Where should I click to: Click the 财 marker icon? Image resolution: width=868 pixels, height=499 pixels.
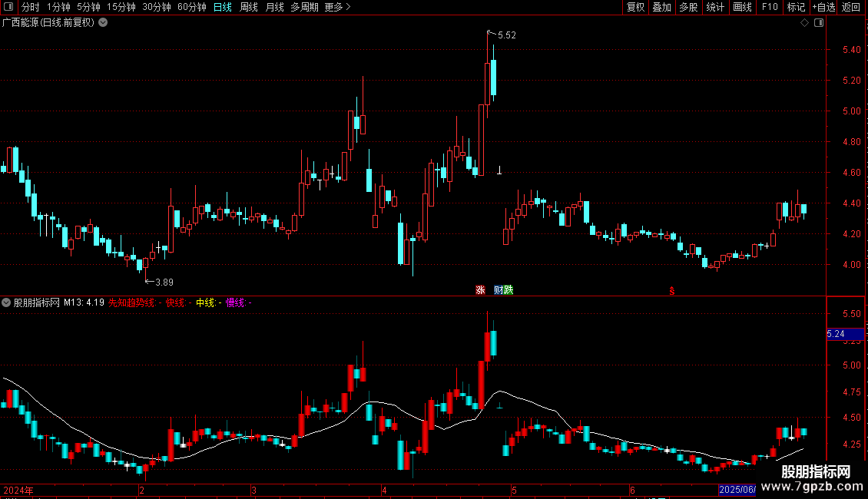coord(499,290)
